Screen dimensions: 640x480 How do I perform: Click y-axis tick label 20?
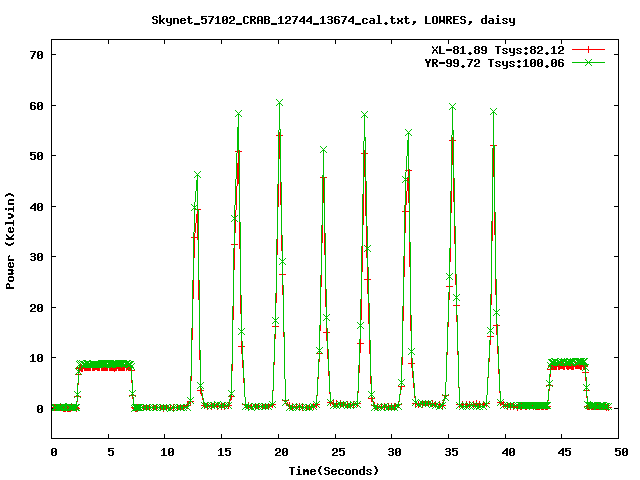pyautogui.click(x=36, y=308)
